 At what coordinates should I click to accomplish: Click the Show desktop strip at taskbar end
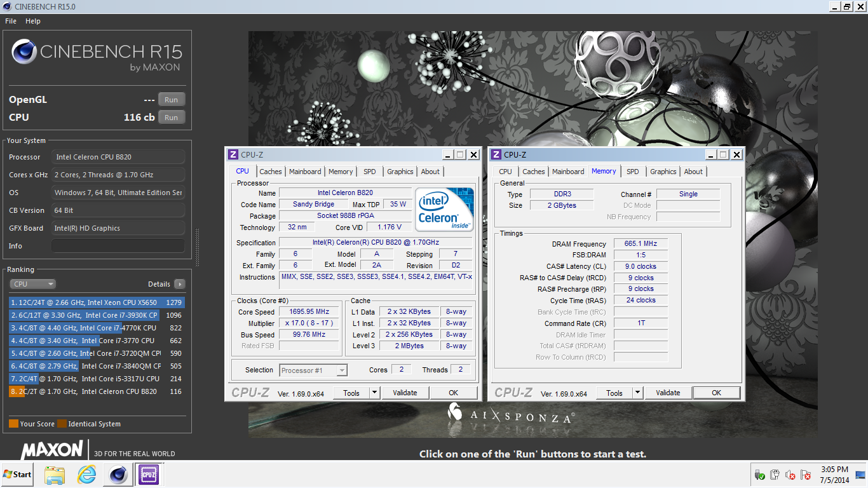[862, 474]
